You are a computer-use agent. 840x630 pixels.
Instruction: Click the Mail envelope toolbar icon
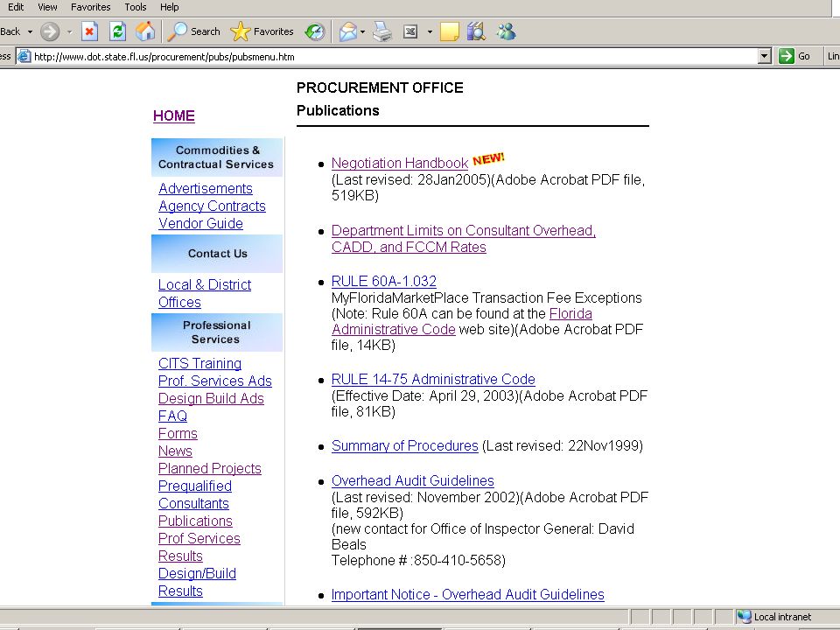click(x=347, y=31)
